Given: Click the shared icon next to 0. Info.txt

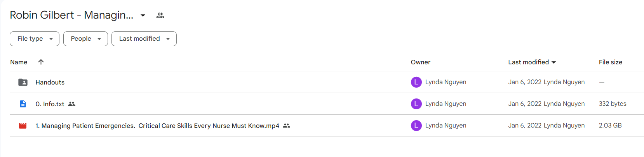Looking at the screenshot, I should (x=71, y=104).
